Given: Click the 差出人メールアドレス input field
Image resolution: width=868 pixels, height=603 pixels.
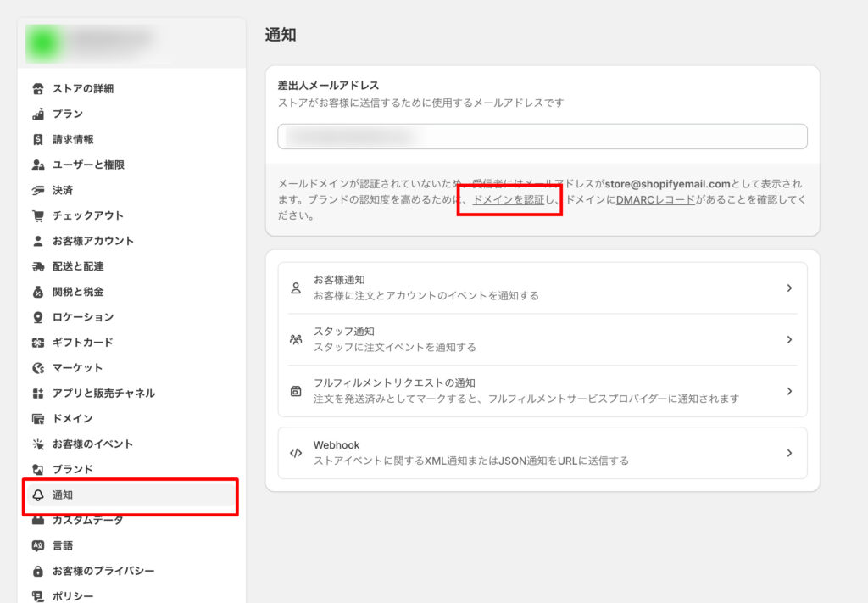Looking at the screenshot, I should pos(542,137).
